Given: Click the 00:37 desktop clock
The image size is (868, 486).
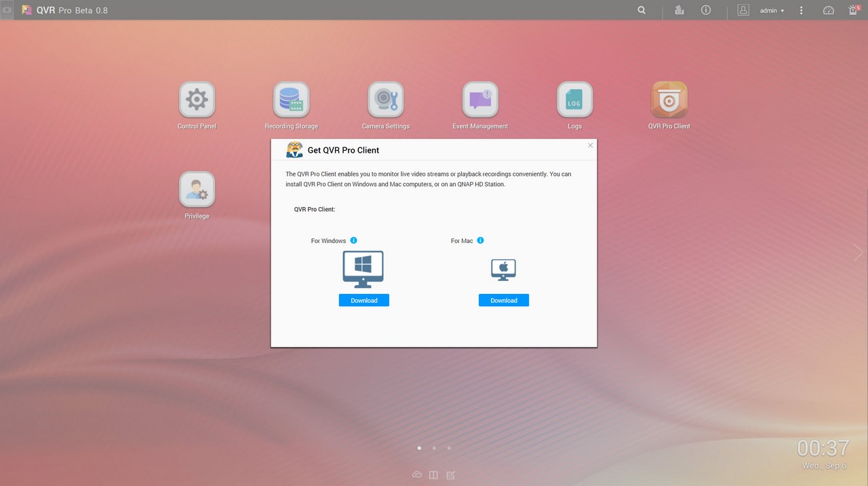Looking at the screenshot, I should click(823, 448).
